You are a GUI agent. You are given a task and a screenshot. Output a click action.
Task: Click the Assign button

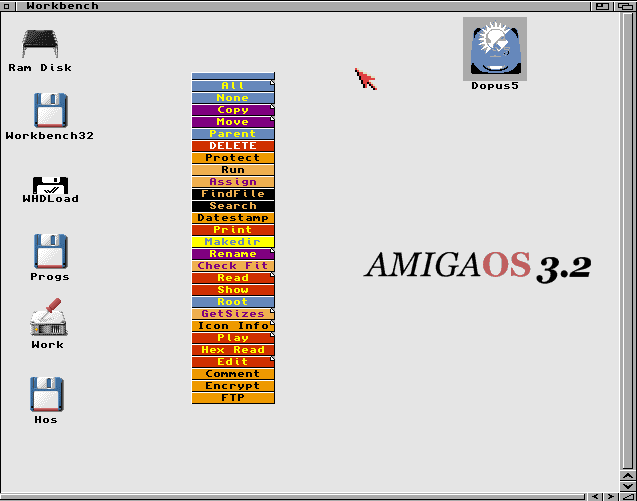233,182
